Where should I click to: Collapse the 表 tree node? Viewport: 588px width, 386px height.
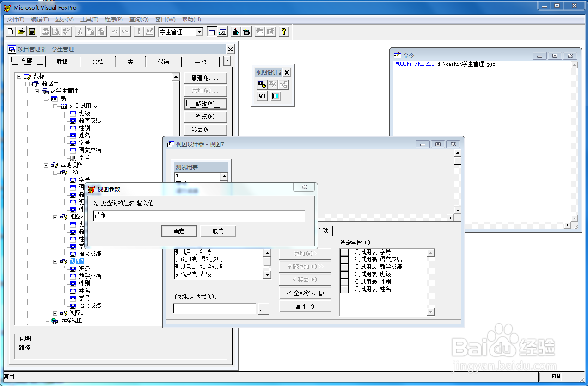(46, 98)
